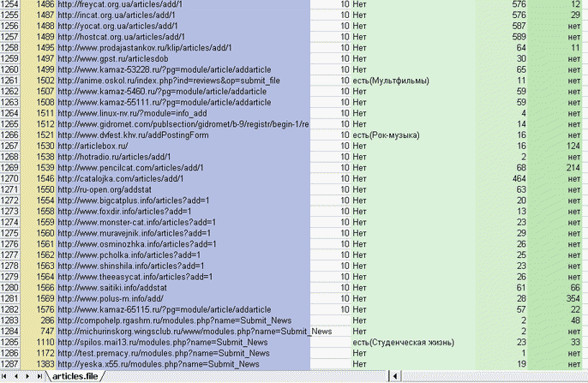This screenshot has height=383, width=588.
Task: Select value cell 66 in saitiki row
Action: [555, 288]
